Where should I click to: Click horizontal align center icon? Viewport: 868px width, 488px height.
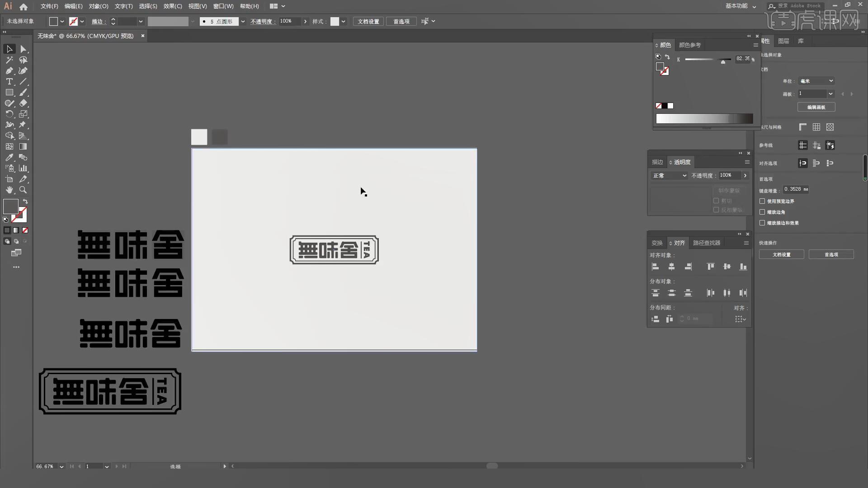pos(671,267)
